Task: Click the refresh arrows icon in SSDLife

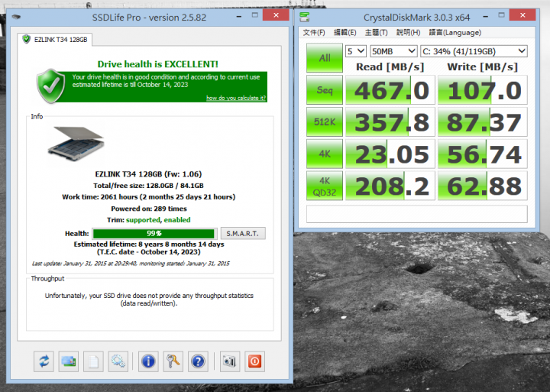Action: 44,361
